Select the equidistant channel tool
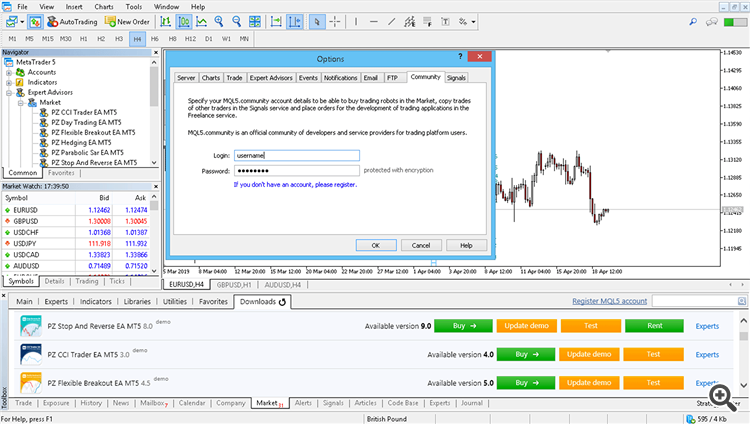The image size is (750, 424). (409, 22)
